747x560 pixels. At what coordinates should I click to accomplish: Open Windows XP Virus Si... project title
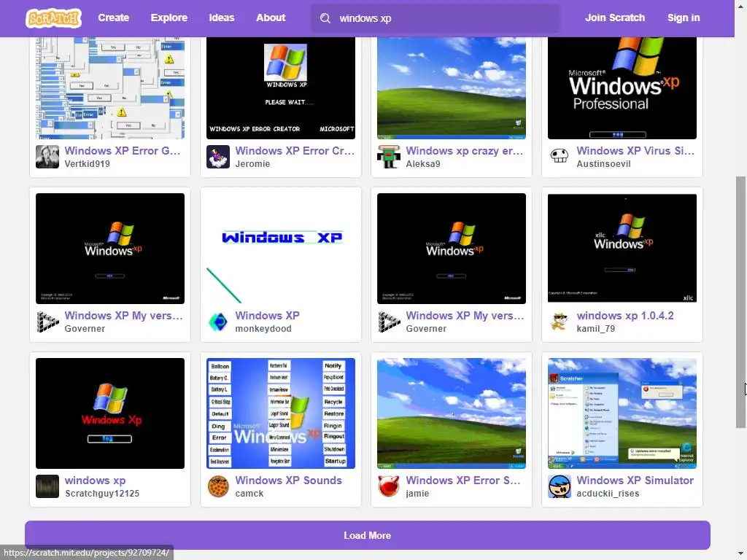[x=635, y=150]
